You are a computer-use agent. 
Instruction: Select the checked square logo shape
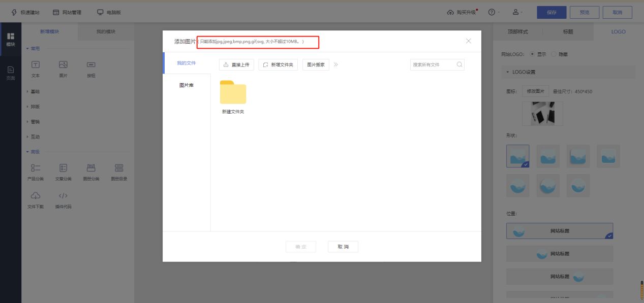[518, 156]
